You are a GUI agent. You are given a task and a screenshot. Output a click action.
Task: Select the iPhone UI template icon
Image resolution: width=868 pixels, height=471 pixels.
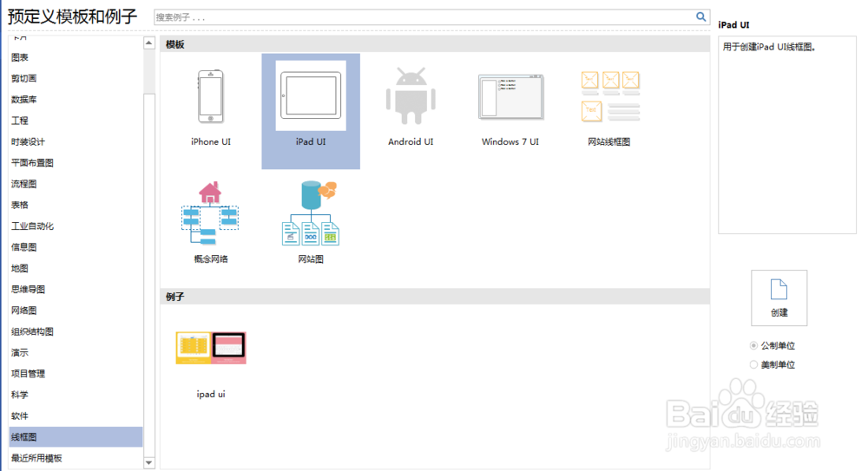[x=210, y=97]
